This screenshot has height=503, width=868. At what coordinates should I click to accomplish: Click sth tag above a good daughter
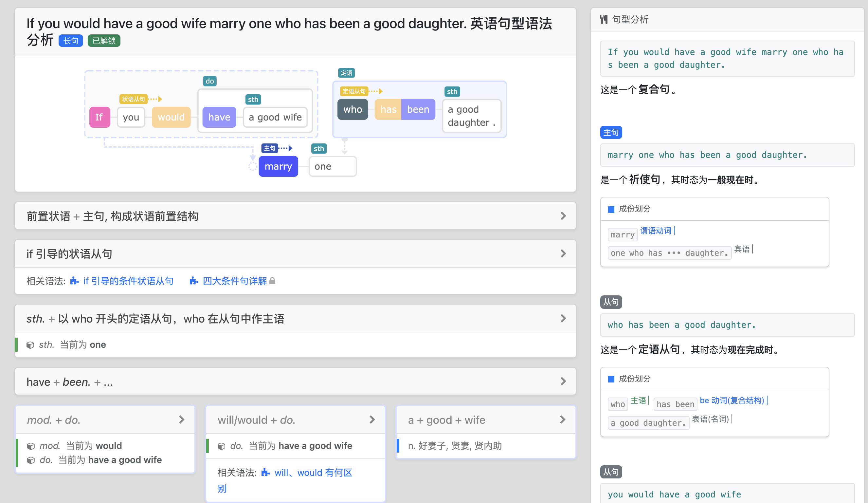pos(452,92)
